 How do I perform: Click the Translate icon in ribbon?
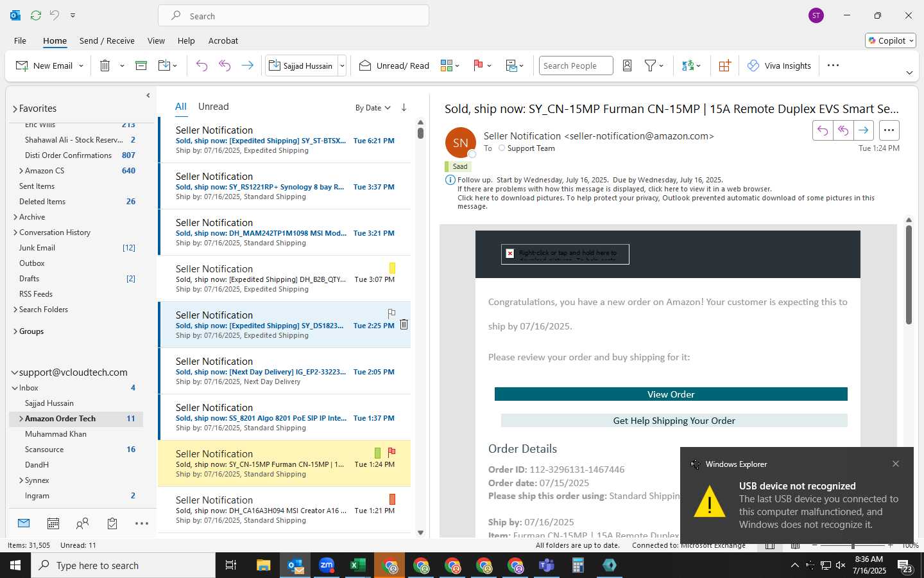click(688, 66)
